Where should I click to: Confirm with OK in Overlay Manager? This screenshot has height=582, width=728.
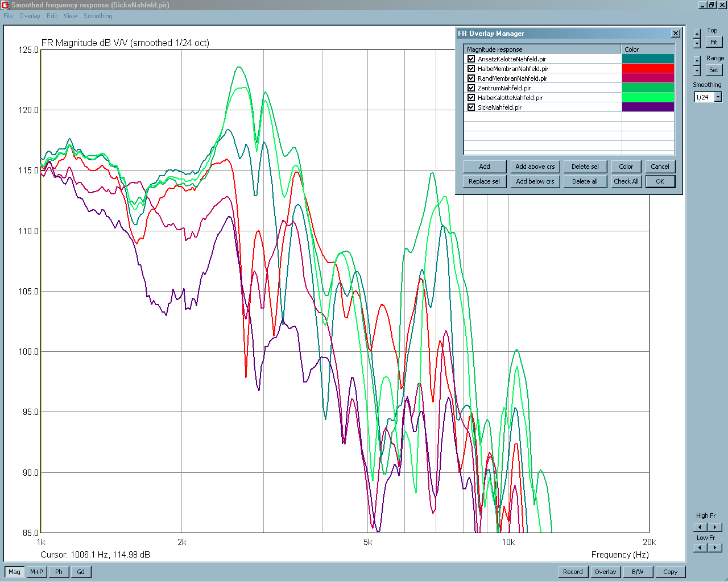point(660,181)
